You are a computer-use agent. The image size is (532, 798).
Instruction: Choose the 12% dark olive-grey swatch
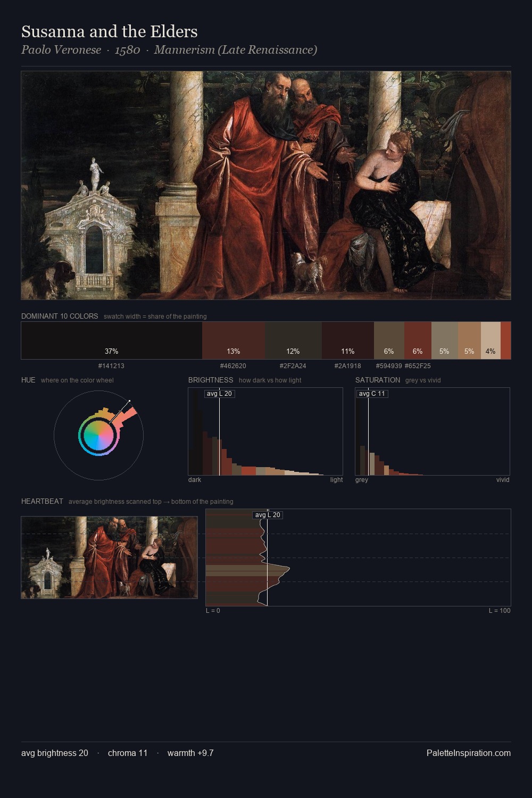(293, 340)
